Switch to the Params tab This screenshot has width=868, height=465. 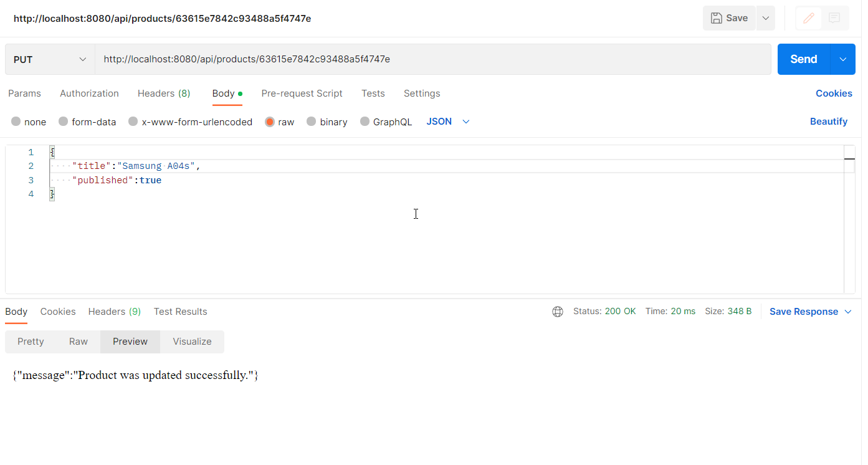click(x=24, y=93)
